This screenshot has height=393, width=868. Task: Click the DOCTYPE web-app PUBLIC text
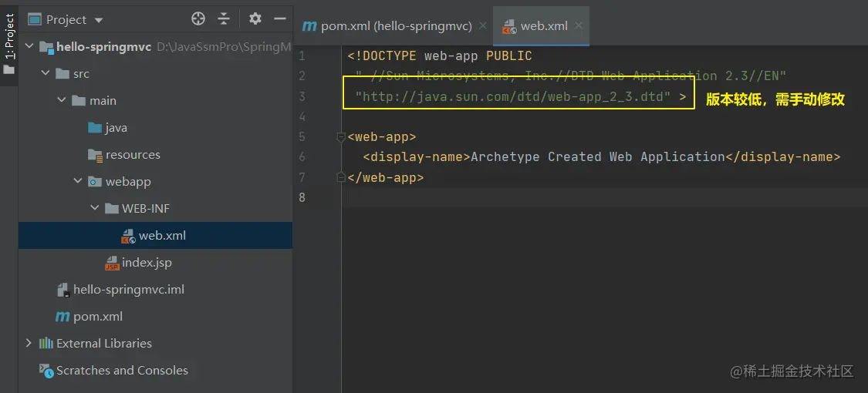click(440, 55)
